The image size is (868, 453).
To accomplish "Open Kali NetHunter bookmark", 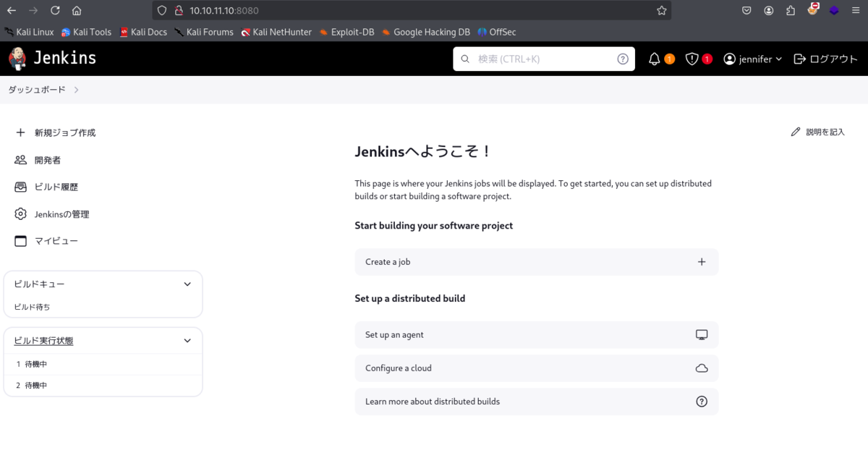I will (x=276, y=32).
